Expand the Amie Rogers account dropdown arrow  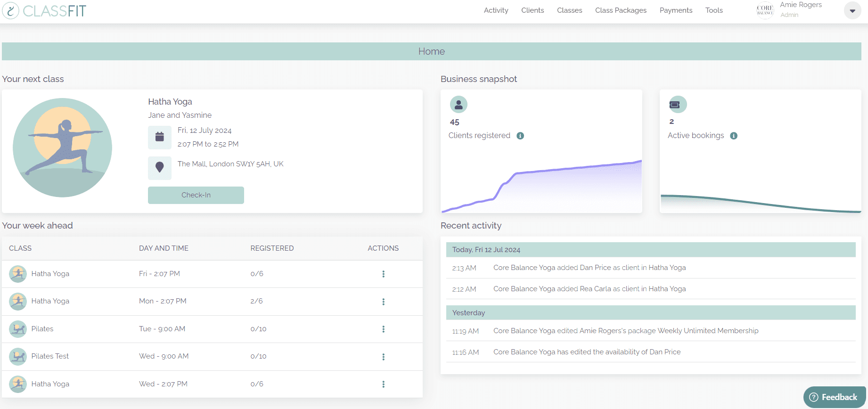(852, 11)
